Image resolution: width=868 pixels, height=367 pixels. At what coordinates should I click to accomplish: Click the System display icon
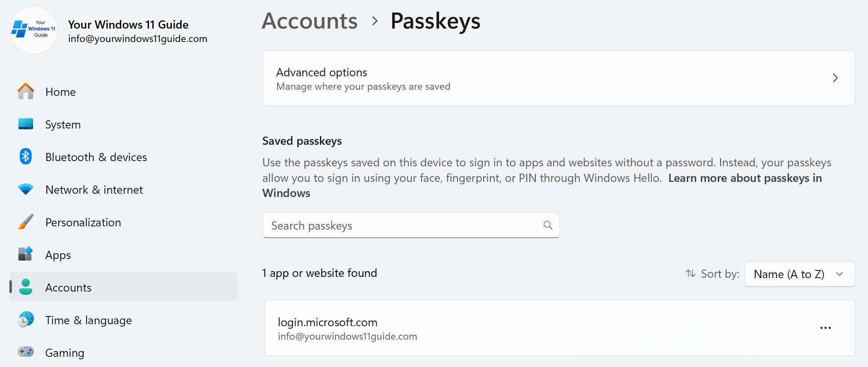[25, 124]
